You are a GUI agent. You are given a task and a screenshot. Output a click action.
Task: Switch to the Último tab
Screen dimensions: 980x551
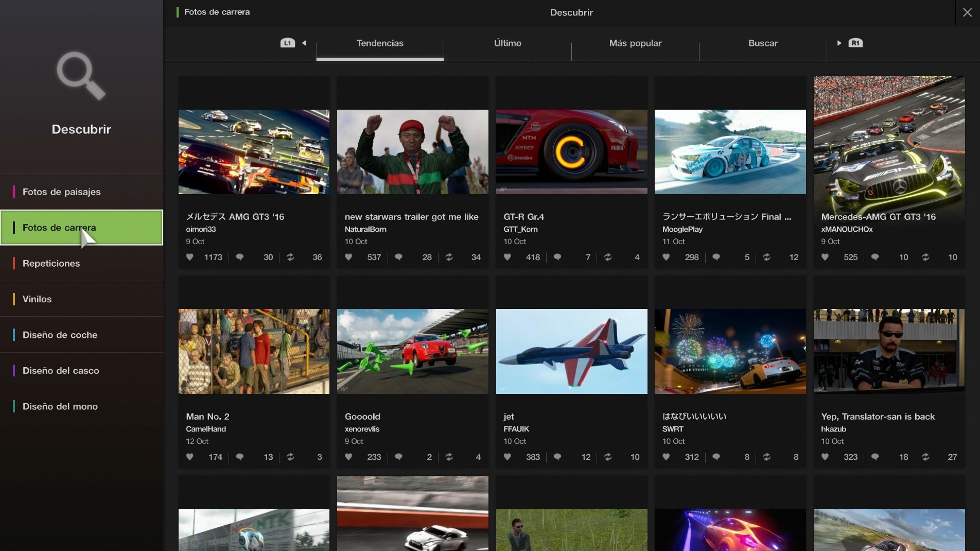tap(507, 43)
